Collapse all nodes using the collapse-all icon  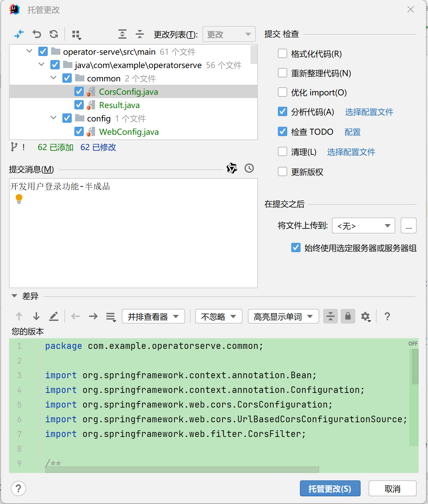pyautogui.click(x=140, y=34)
